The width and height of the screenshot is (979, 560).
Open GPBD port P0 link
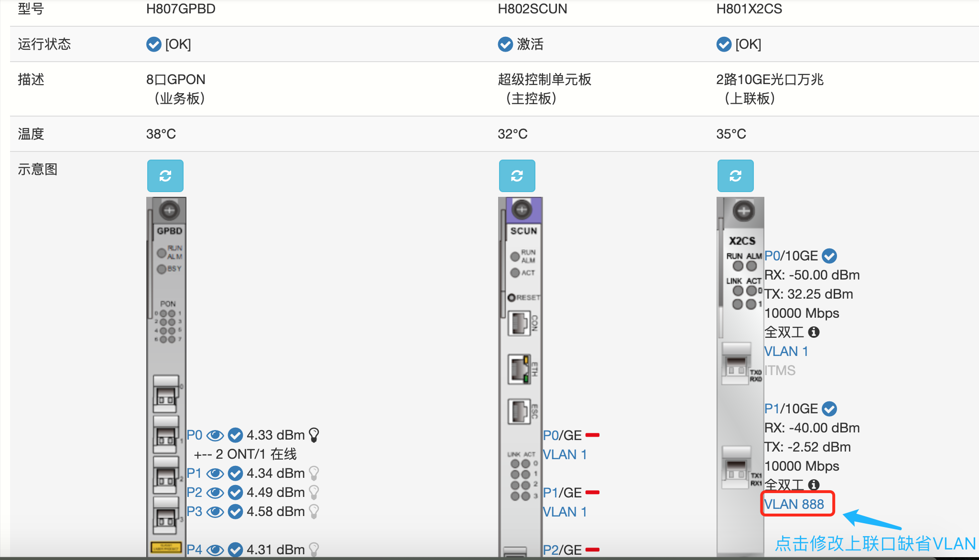pyautogui.click(x=195, y=435)
